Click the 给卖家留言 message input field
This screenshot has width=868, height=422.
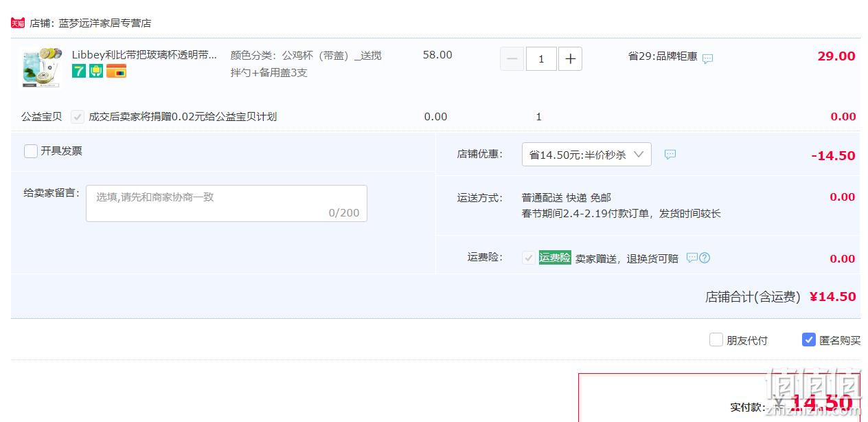click(227, 203)
